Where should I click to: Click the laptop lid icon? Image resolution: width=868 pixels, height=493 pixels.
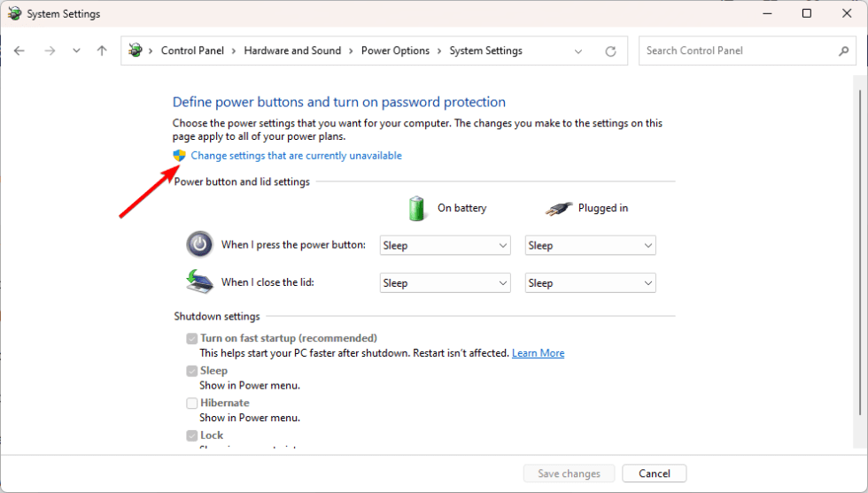pos(199,281)
